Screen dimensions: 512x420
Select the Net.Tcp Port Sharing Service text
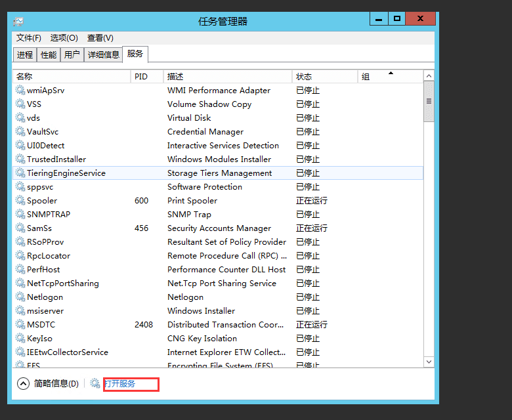point(222,283)
